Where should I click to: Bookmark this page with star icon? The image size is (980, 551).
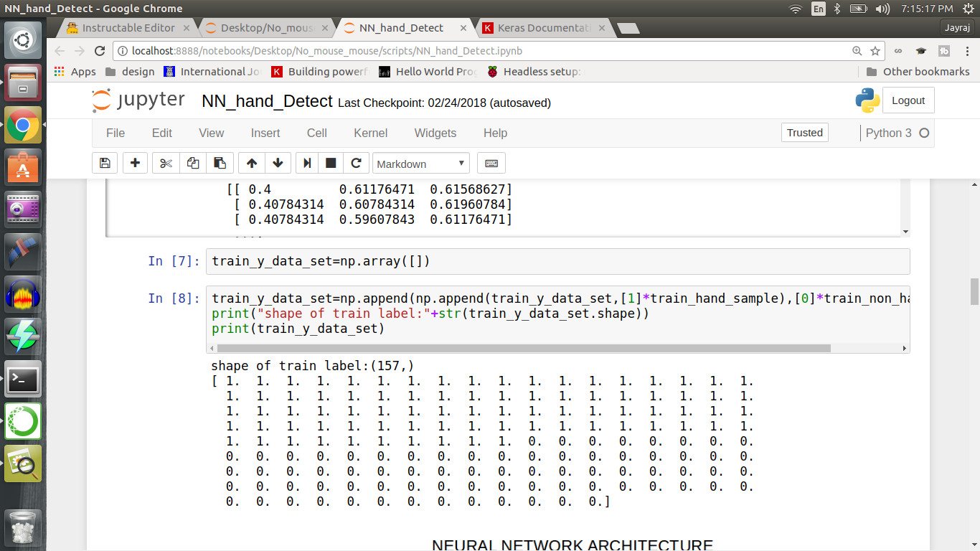pos(875,51)
